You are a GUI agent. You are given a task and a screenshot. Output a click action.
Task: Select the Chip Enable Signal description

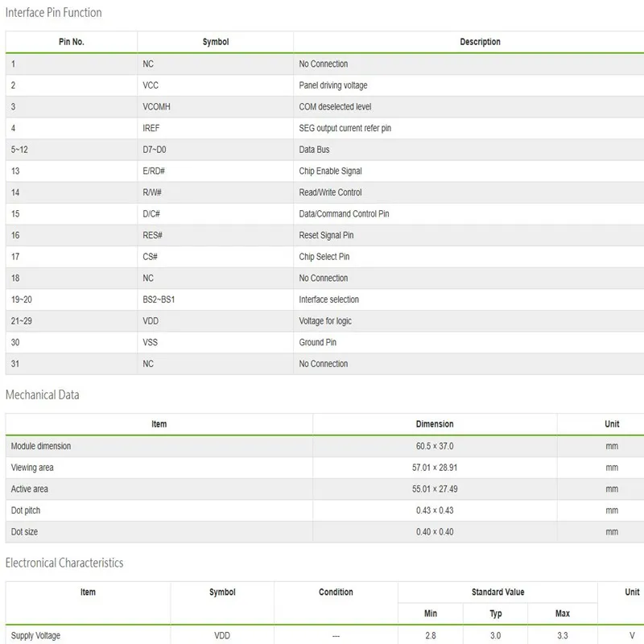(330, 171)
